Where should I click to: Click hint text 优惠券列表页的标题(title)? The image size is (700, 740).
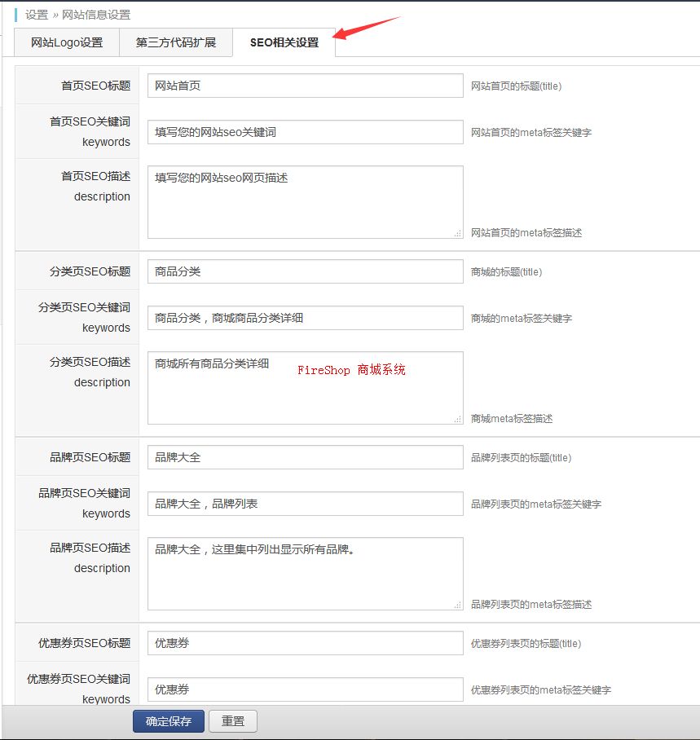click(x=526, y=643)
